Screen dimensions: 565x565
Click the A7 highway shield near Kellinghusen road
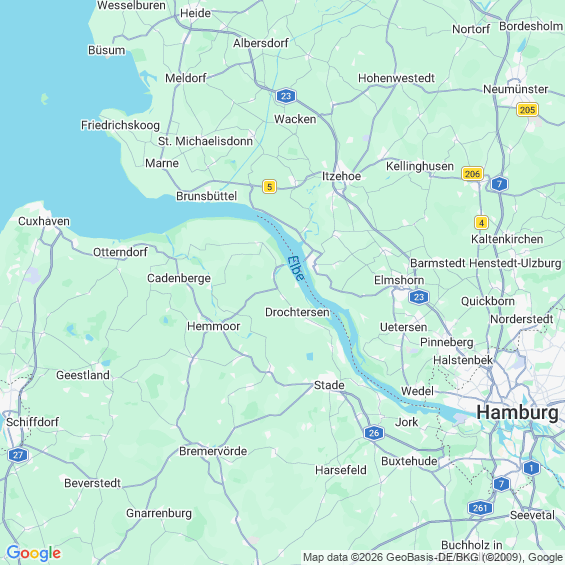(499, 184)
